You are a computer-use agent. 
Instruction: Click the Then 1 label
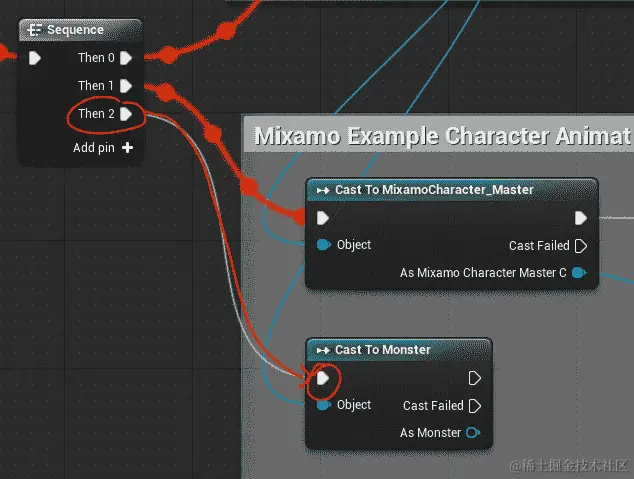(x=96, y=86)
